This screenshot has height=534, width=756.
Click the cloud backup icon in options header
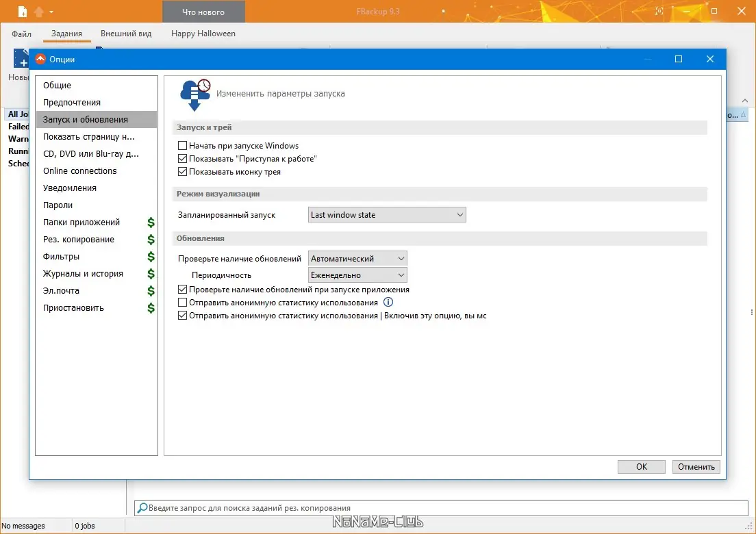(195, 95)
